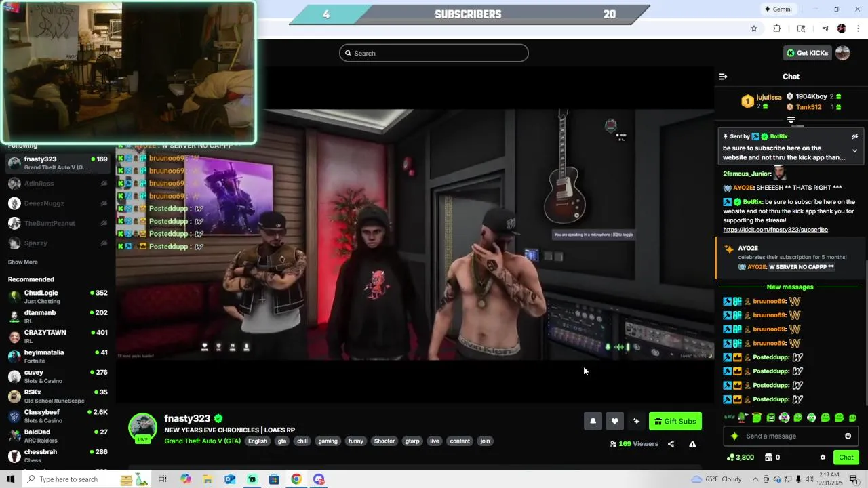
Task: Open Outlook from taskbar
Action: (230, 479)
